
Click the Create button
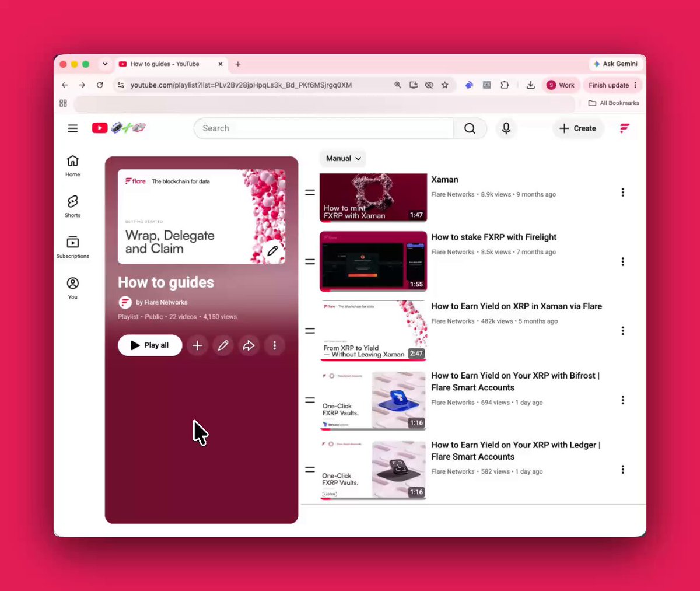(577, 128)
